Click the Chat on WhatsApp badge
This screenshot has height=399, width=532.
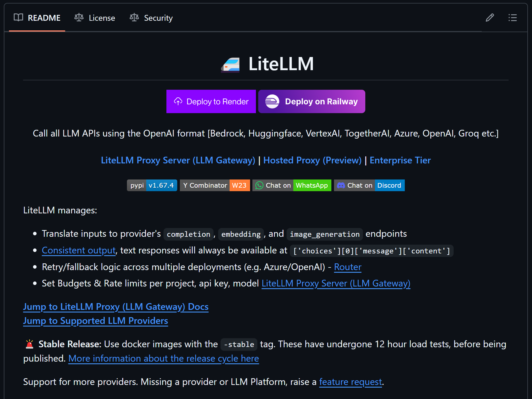click(x=292, y=185)
